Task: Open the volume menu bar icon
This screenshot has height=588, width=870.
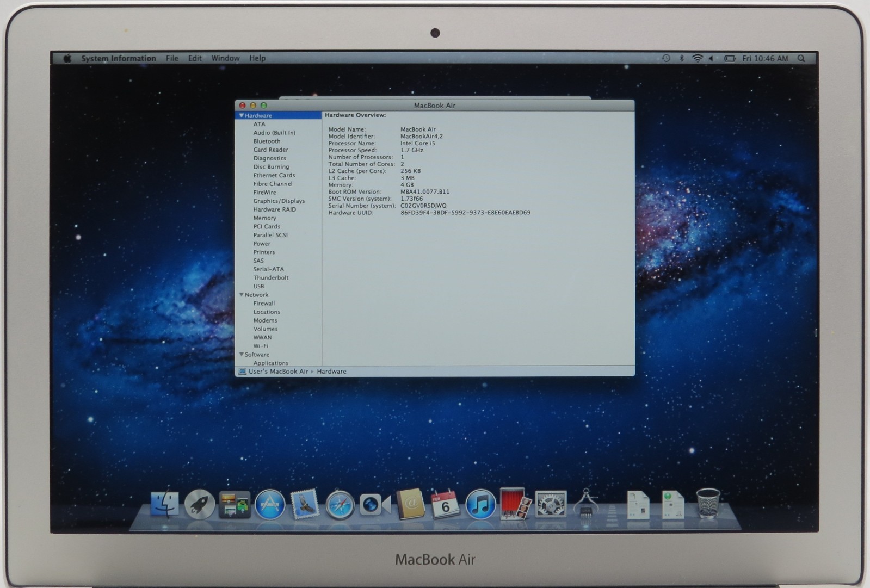Action: pyautogui.click(x=711, y=58)
